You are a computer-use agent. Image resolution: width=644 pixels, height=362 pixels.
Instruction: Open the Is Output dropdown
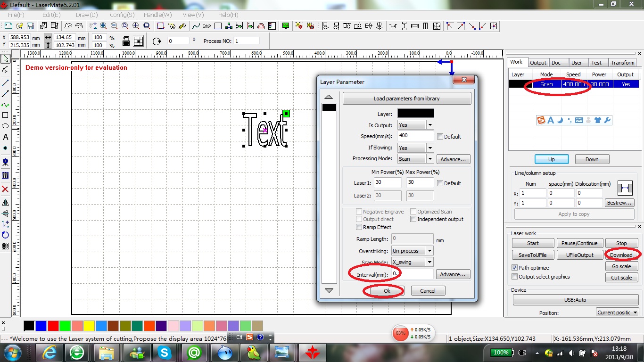[x=429, y=125]
